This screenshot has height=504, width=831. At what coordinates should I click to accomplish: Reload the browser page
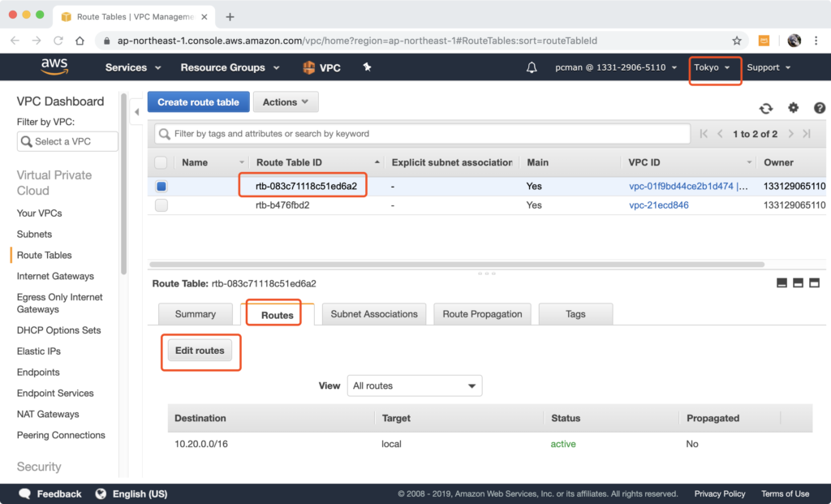(x=58, y=41)
